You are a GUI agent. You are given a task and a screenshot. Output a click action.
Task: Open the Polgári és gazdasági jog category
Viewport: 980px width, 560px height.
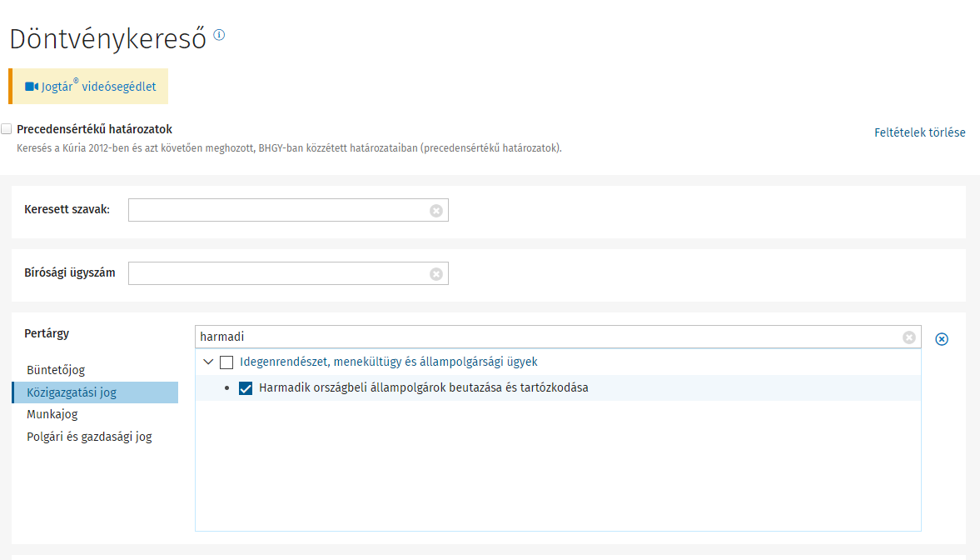coord(89,437)
